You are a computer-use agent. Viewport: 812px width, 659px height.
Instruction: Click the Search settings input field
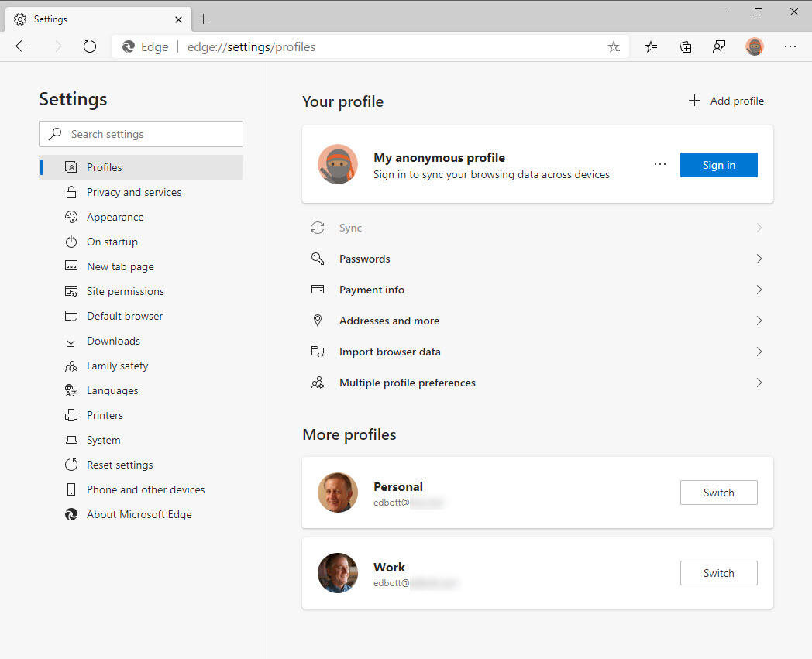click(141, 134)
